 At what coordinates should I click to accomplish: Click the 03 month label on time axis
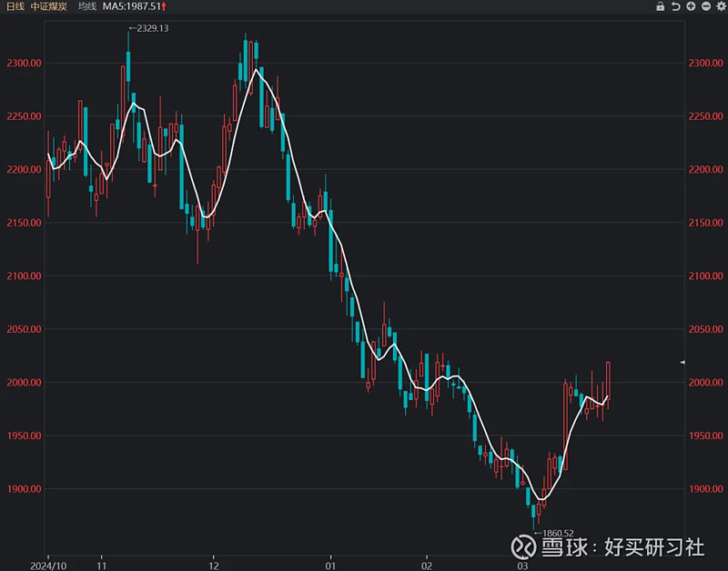point(522,566)
